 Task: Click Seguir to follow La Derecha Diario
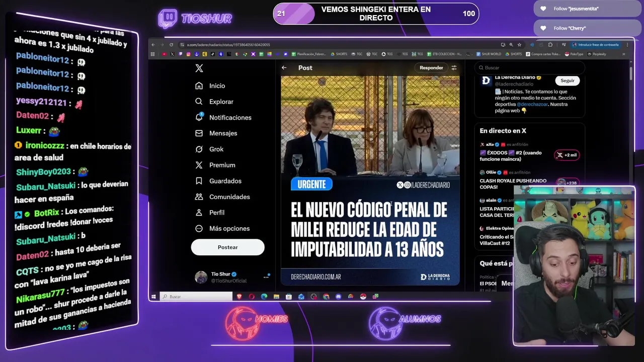568,80
